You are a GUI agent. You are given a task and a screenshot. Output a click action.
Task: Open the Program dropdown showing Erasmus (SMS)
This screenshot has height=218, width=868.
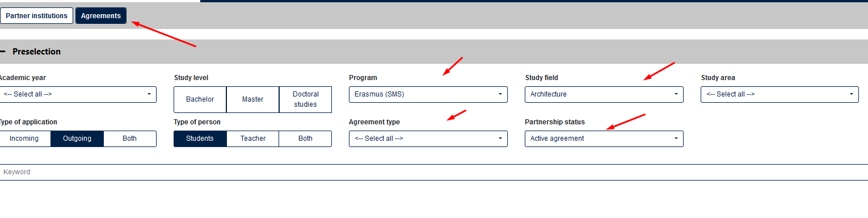[x=428, y=94]
